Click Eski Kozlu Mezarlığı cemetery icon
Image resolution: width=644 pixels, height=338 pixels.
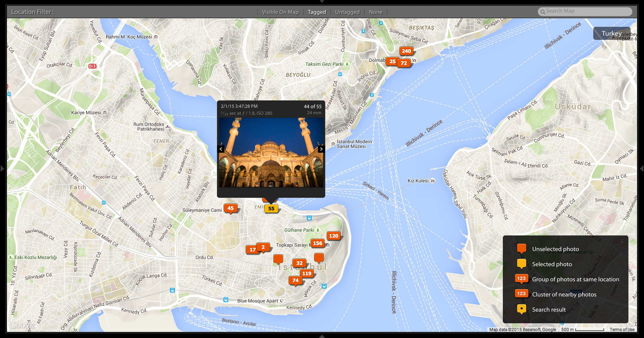pos(11,257)
